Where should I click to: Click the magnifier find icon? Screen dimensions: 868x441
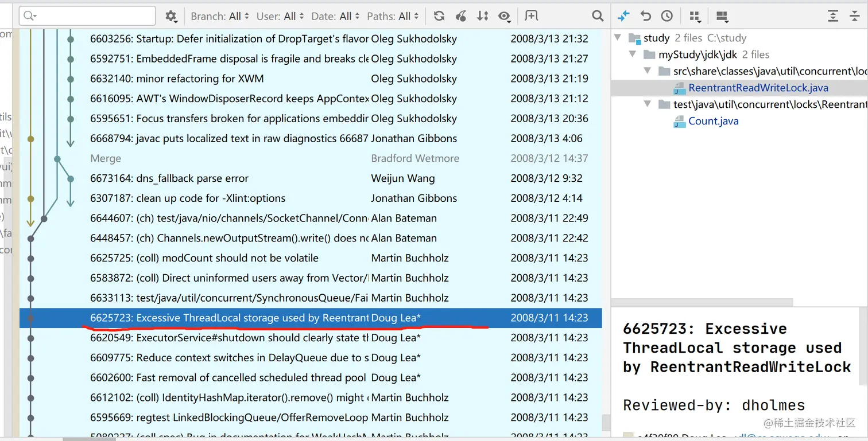598,16
